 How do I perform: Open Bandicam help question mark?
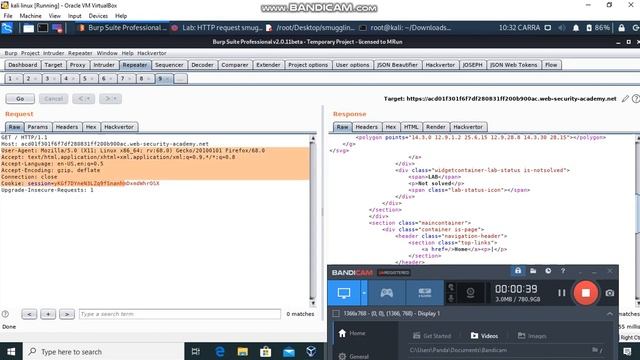tap(563, 271)
